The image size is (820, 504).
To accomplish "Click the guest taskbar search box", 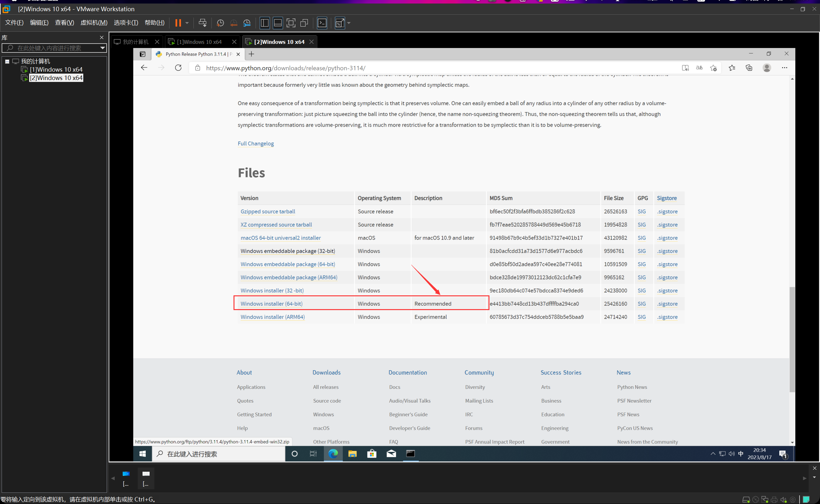I will tap(218, 454).
